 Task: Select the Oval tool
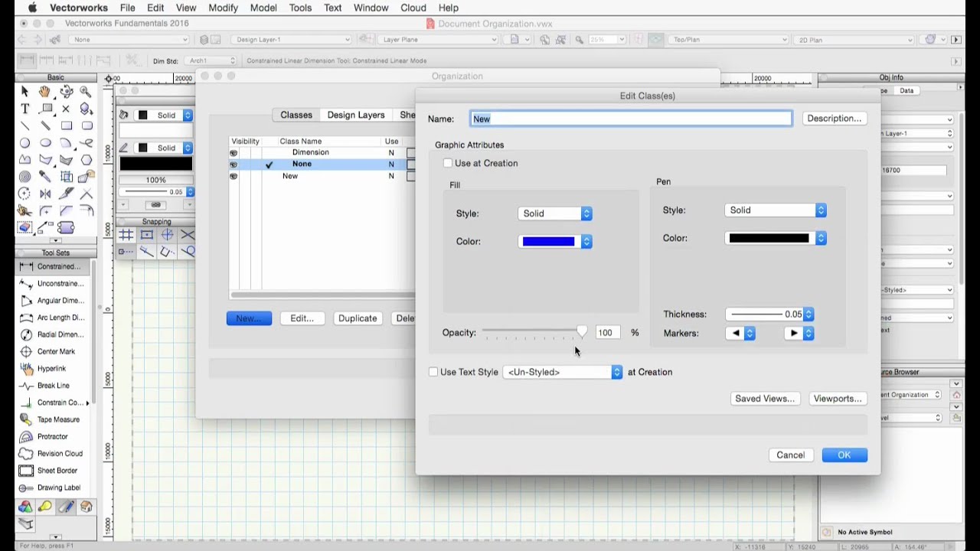tap(45, 142)
